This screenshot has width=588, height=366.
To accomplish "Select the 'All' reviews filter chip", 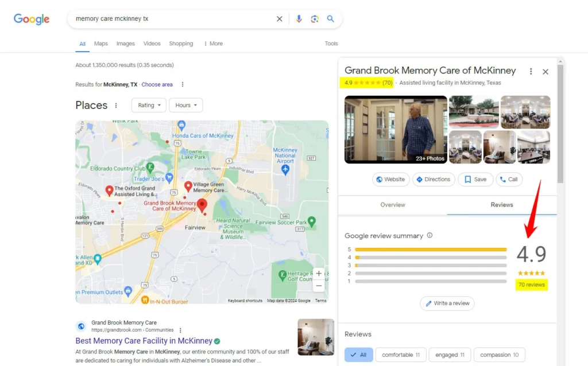I will pyautogui.click(x=359, y=355).
